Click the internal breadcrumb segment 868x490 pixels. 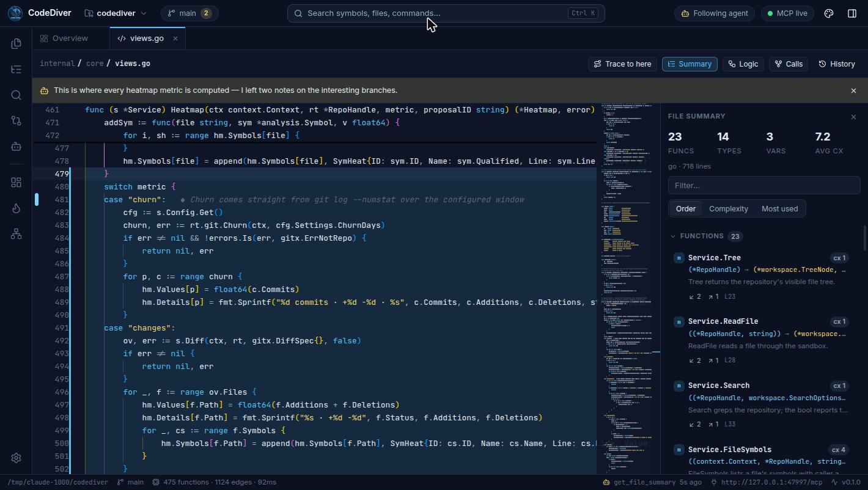(57, 64)
